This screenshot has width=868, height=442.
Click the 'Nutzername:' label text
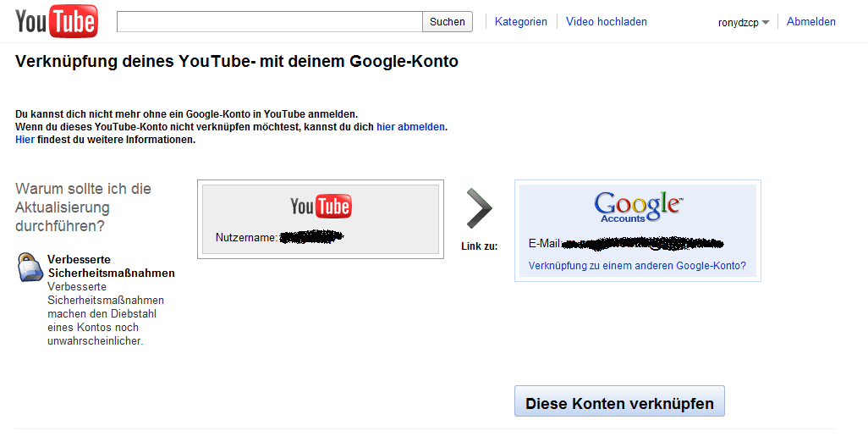(x=246, y=238)
